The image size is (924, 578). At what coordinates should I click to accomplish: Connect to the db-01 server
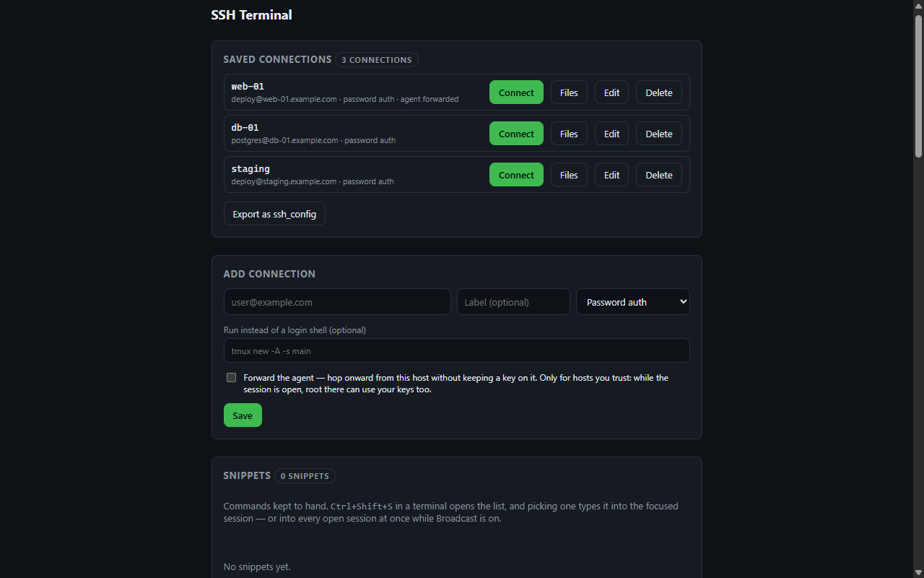pyautogui.click(x=516, y=134)
